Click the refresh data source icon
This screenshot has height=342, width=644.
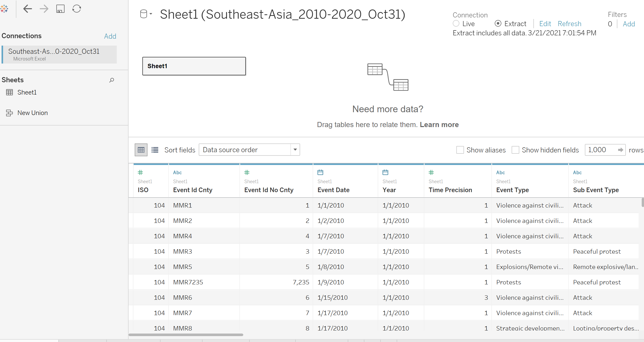(77, 9)
